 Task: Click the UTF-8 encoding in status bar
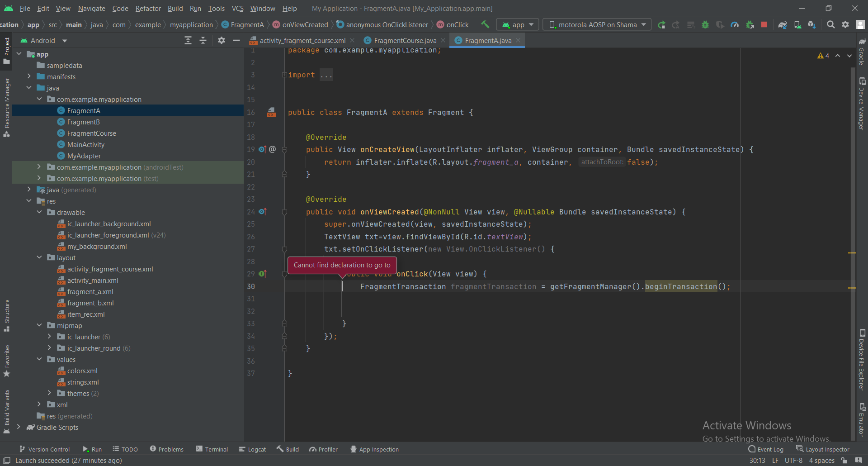[793, 461]
